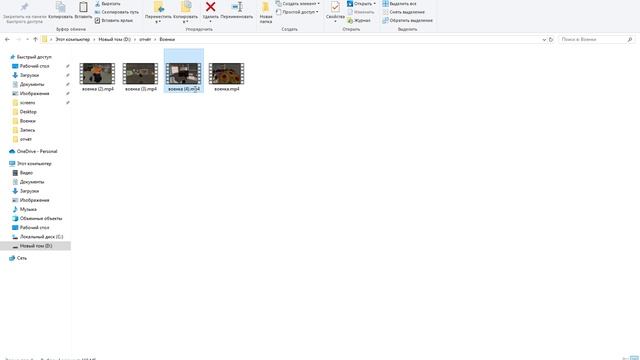This screenshot has width=640, height=360.
Task: Click Вырезать (cut) in the ribbon
Action: (107, 4)
